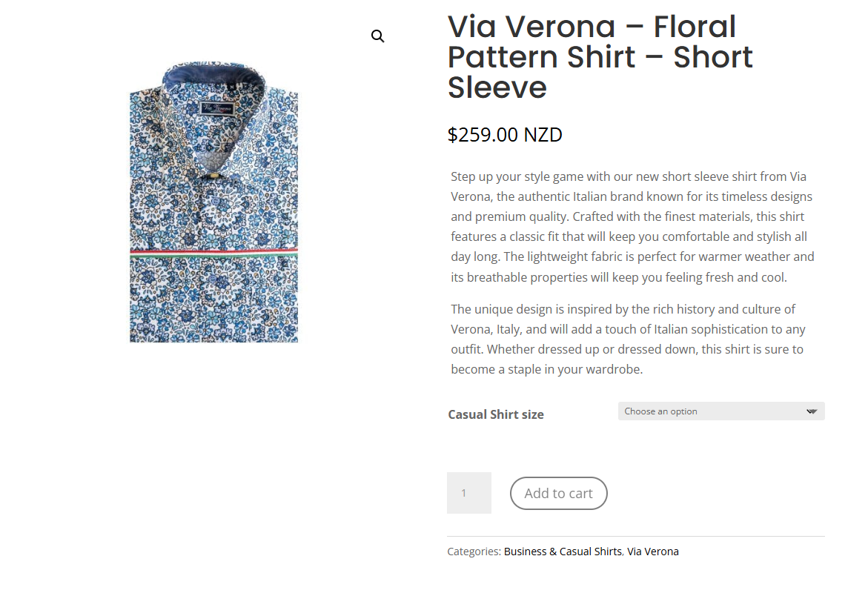Click the Italian flag ribbon on shirt

213,253
